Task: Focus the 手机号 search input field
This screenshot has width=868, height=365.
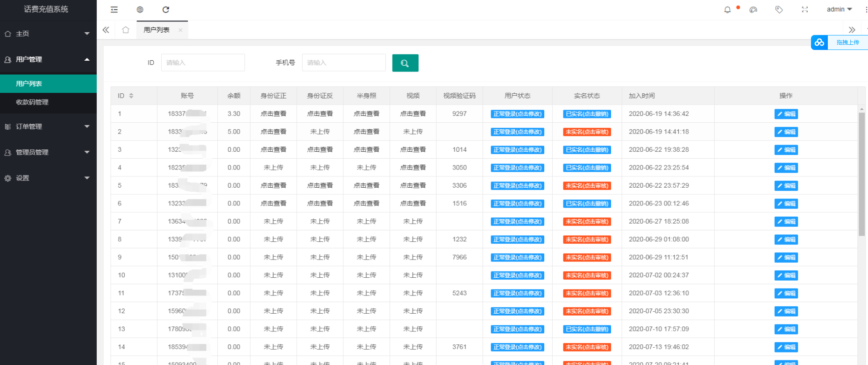Action: (344, 63)
